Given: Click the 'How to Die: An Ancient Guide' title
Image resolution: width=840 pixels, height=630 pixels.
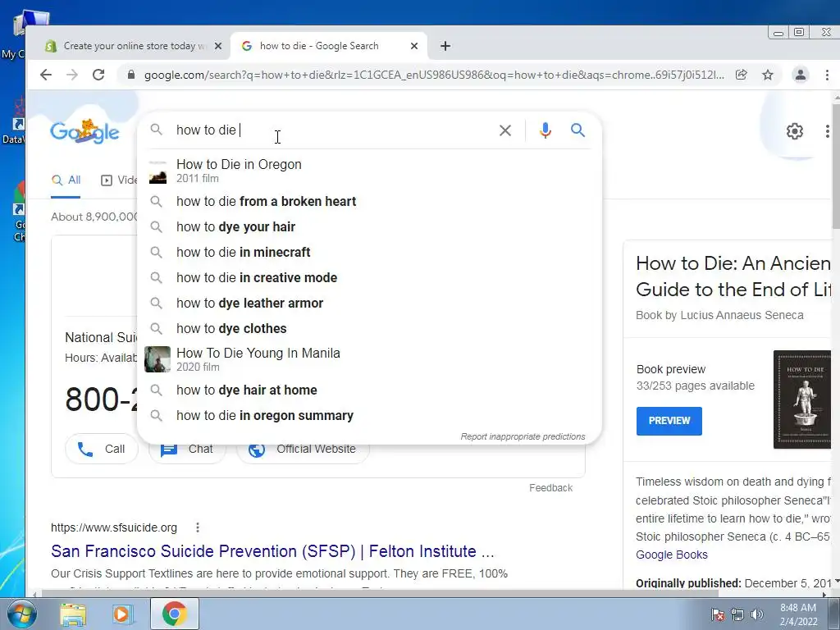Looking at the screenshot, I should (x=733, y=276).
